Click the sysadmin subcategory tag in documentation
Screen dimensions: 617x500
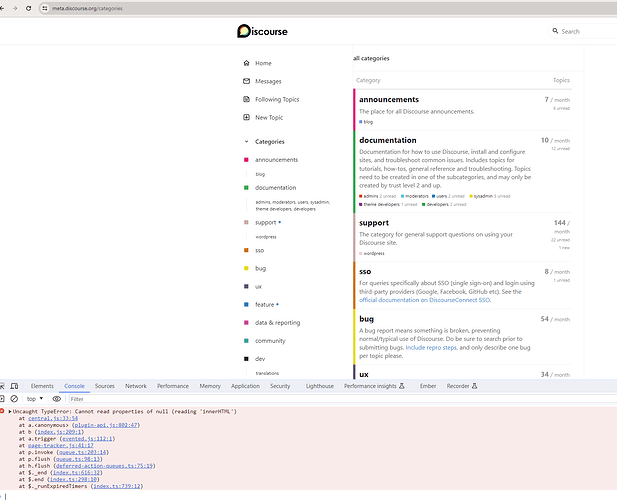coord(481,196)
